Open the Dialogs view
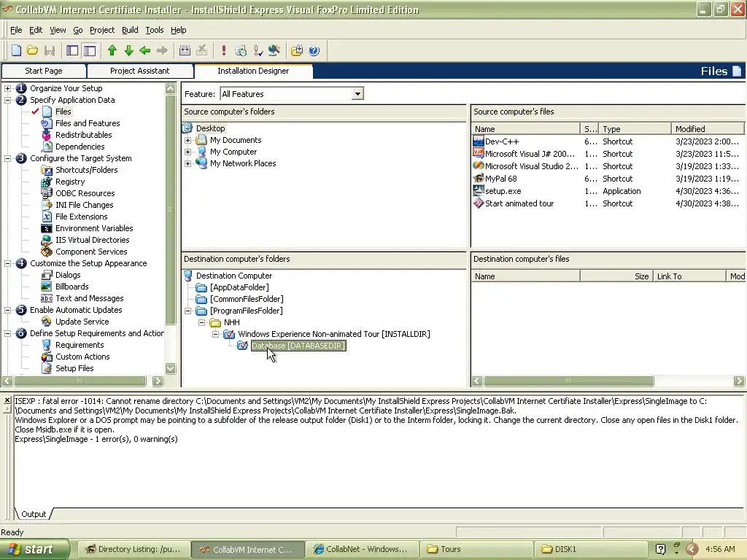This screenshot has width=747, height=560. (x=68, y=275)
